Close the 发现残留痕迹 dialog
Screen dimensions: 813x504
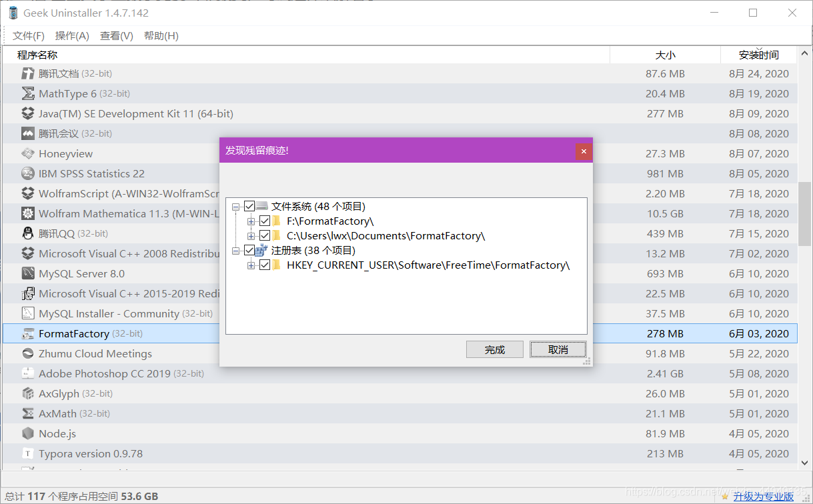coord(584,151)
